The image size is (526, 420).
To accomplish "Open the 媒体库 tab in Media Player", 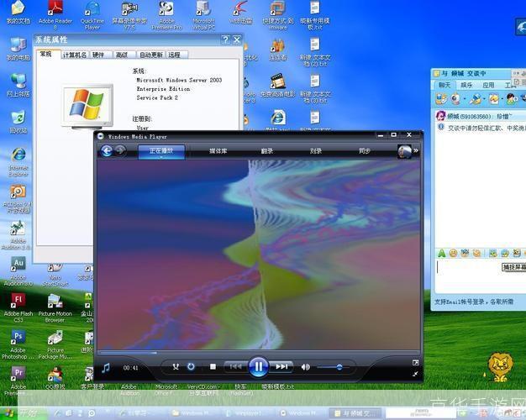I will 218,151.
